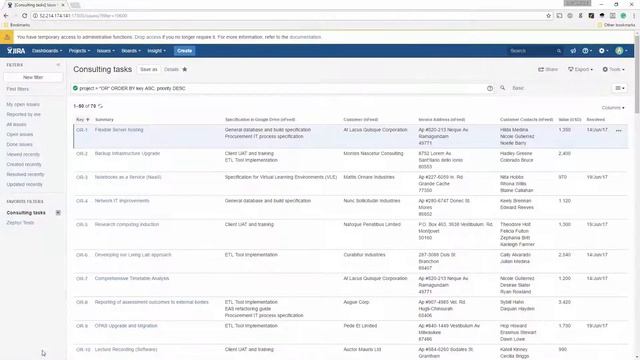
Task: Click the quick search magnifier in header
Action: [559, 51]
